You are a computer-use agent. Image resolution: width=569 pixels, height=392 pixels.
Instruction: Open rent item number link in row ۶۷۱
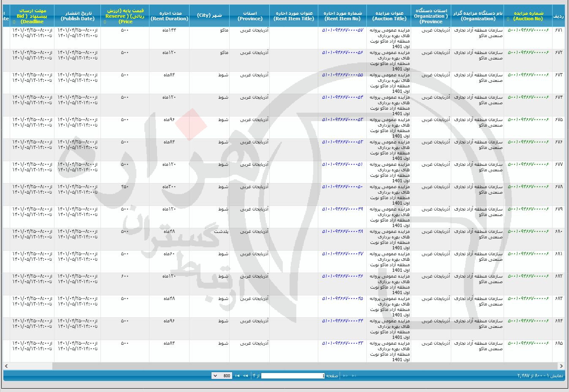point(342,30)
